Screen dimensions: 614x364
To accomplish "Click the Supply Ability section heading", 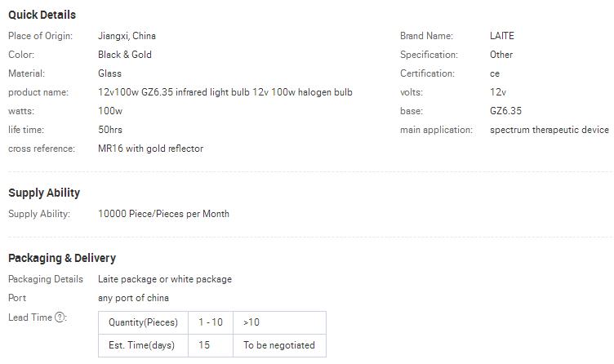I will point(44,193).
